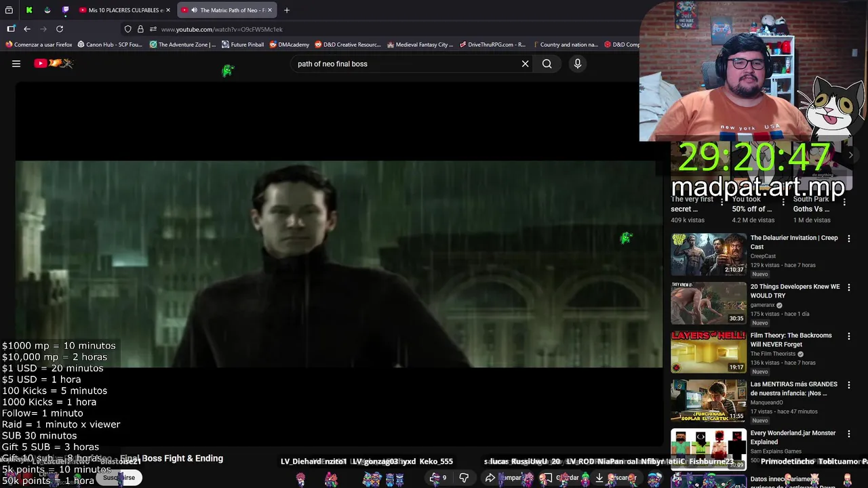Open 20 Things Developers Knew thumbnail
This screenshot has width=868, height=488.
coord(709,303)
